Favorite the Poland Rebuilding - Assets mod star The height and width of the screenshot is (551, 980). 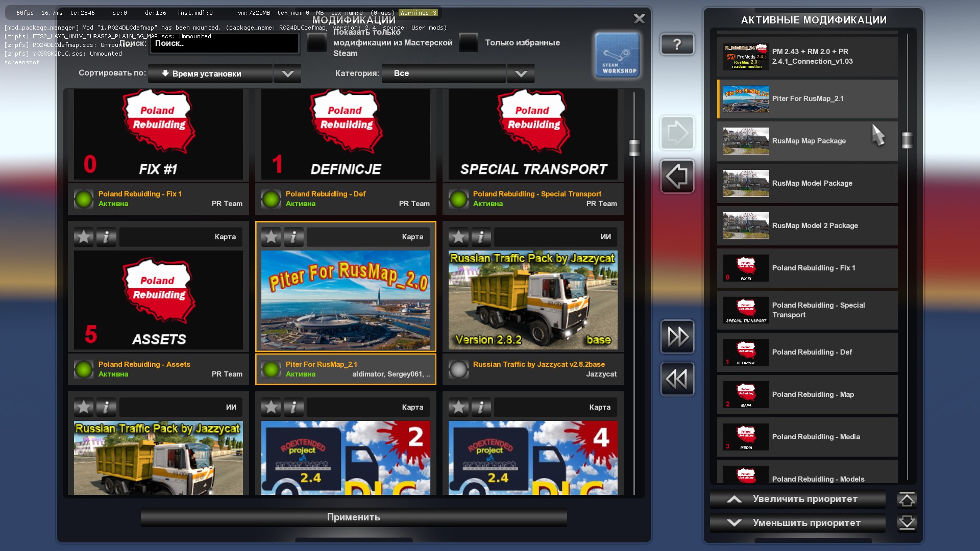coord(84,237)
